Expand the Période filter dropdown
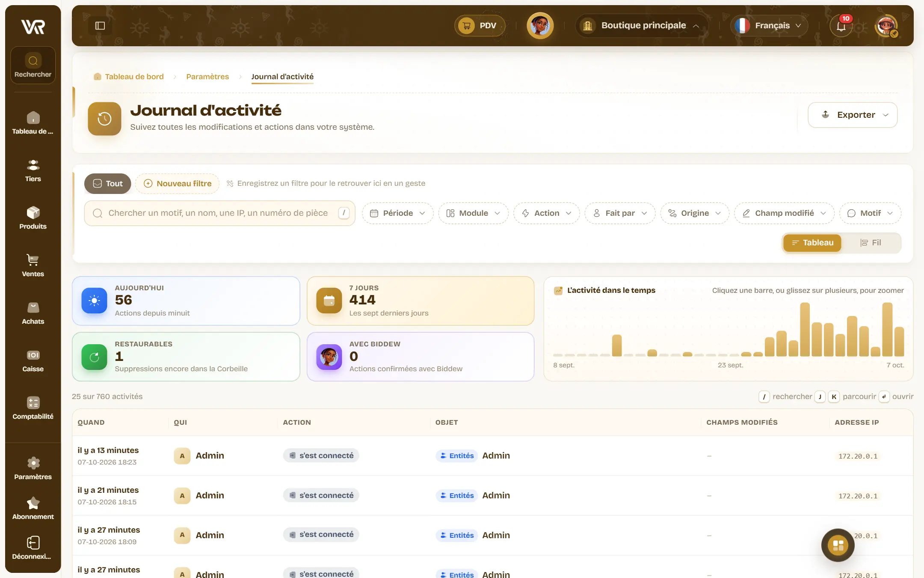 coord(397,213)
